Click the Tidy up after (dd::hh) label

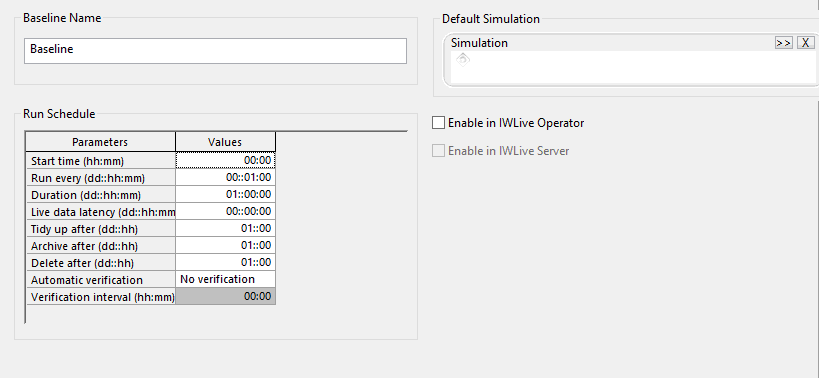[84, 229]
